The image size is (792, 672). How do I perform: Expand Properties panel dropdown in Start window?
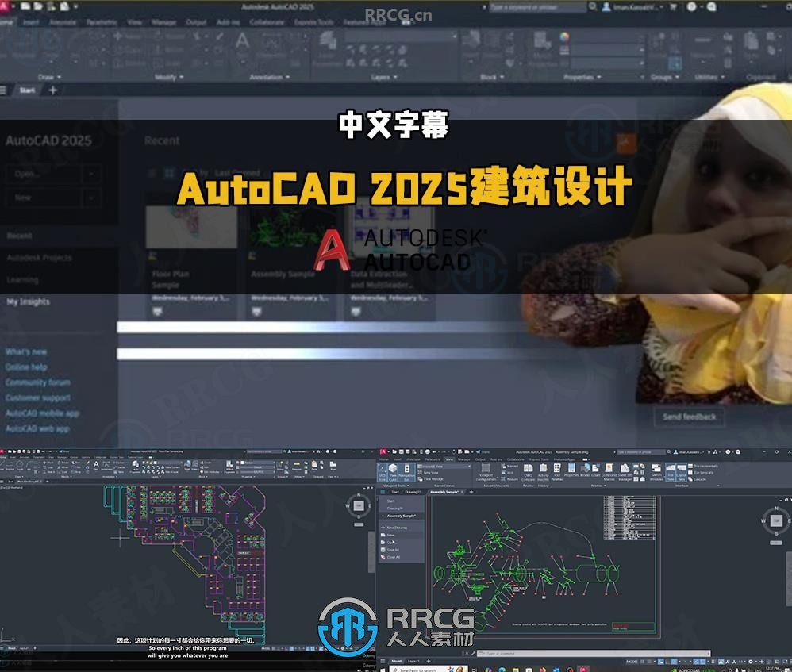pos(582,77)
